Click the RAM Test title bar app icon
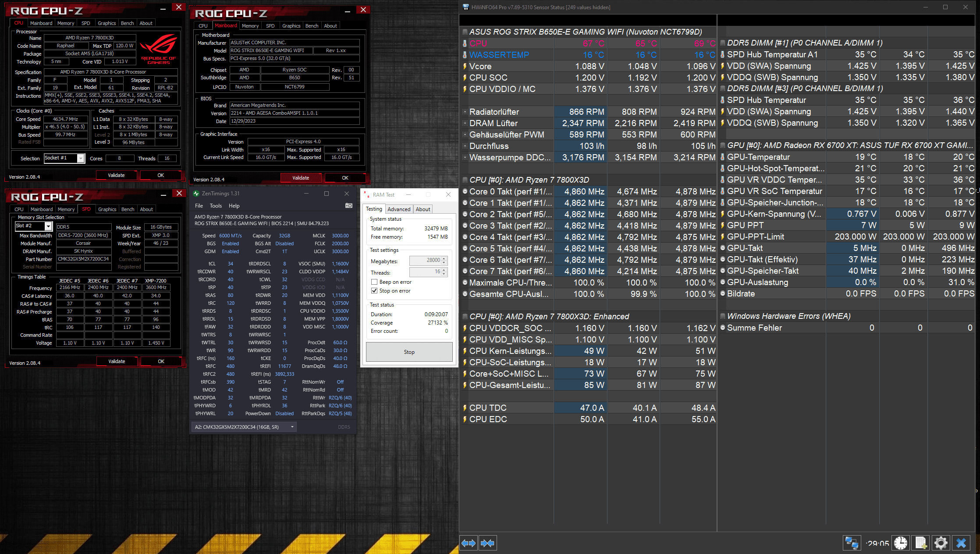 click(366, 194)
